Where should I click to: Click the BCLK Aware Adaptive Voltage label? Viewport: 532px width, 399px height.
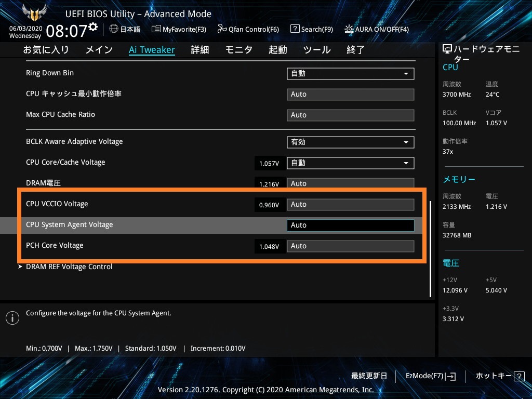pos(74,141)
